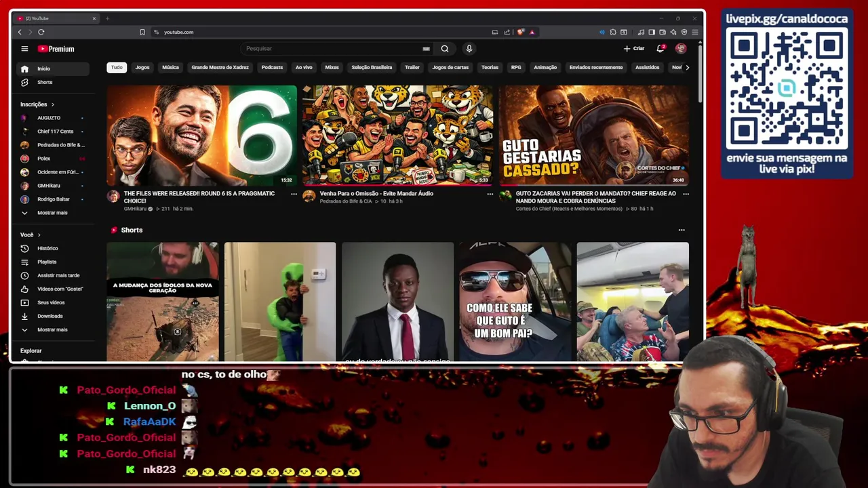Viewport: 868px width, 488px height.
Task: Select the Podcasts filter chip
Action: [x=272, y=67]
